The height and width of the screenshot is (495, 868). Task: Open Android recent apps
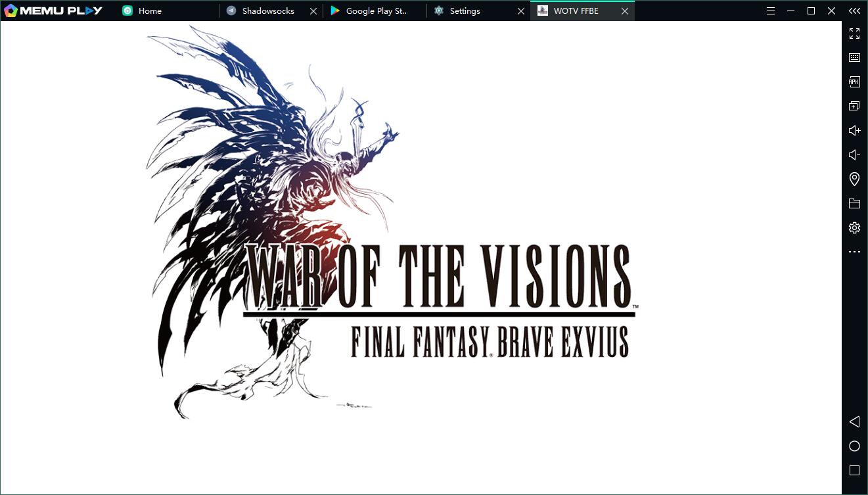point(854,470)
